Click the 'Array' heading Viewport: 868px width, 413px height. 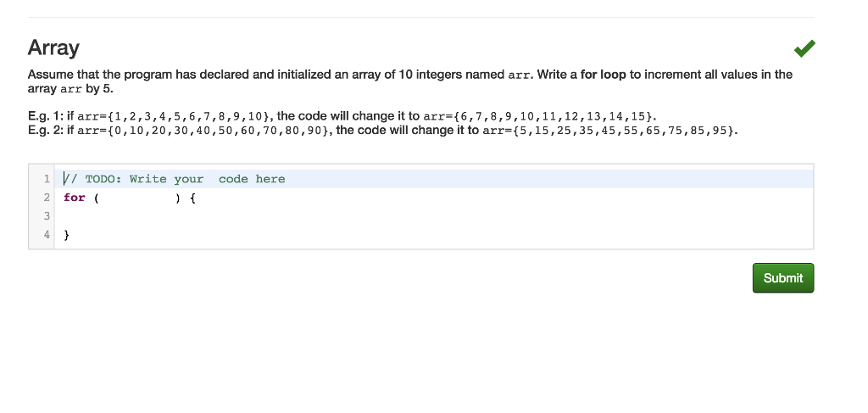(x=53, y=48)
